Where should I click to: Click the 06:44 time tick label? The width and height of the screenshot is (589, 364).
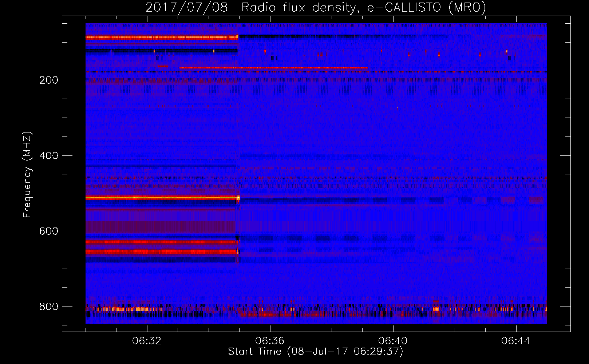coord(516,341)
